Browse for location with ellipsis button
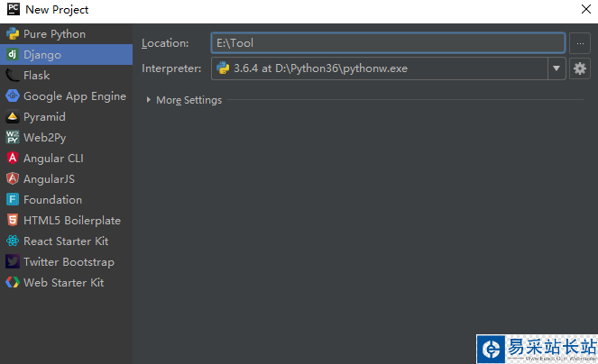598x364 pixels. point(580,43)
